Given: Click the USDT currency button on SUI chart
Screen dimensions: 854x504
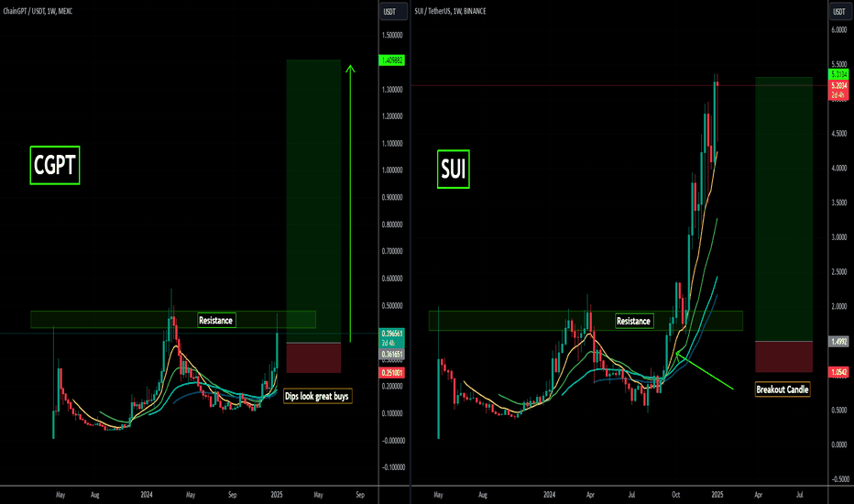Looking at the screenshot, I should (840, 11).
